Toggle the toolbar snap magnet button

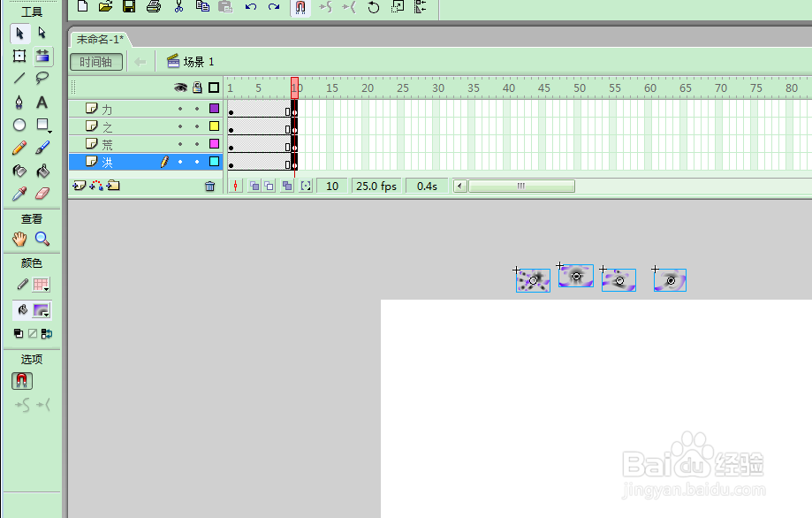coord(300,7)
